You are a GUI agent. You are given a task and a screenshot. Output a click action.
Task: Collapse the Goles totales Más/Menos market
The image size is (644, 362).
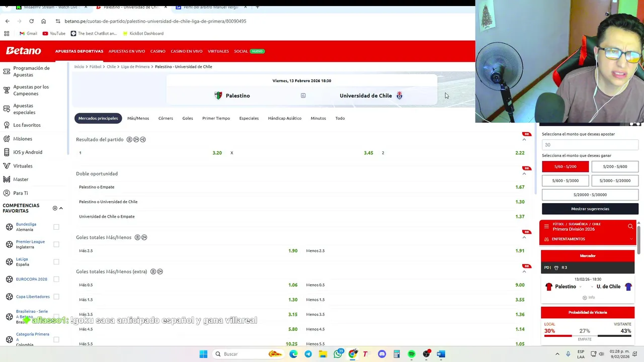524,237
